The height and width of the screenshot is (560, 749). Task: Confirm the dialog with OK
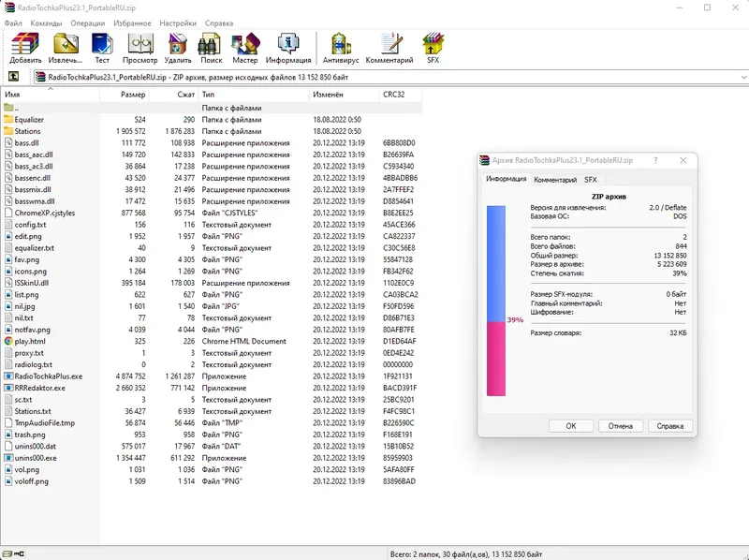point(571,426)
